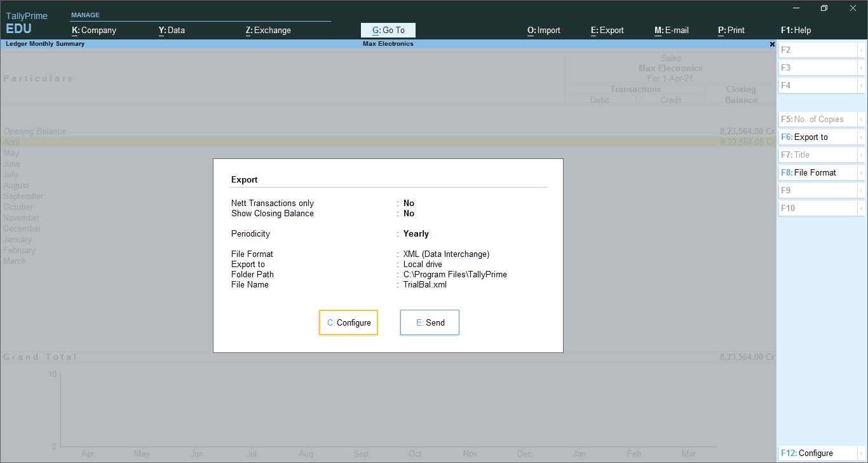Click the F3 button in right panel
The width and height of the screenshot is (868, 463).
(x=818, y=67)
